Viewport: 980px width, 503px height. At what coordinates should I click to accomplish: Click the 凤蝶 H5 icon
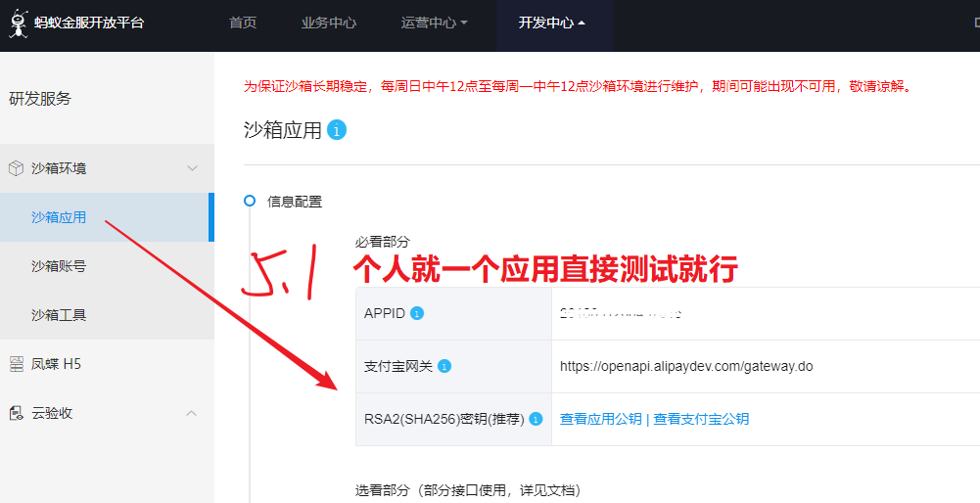pos(17,364)
